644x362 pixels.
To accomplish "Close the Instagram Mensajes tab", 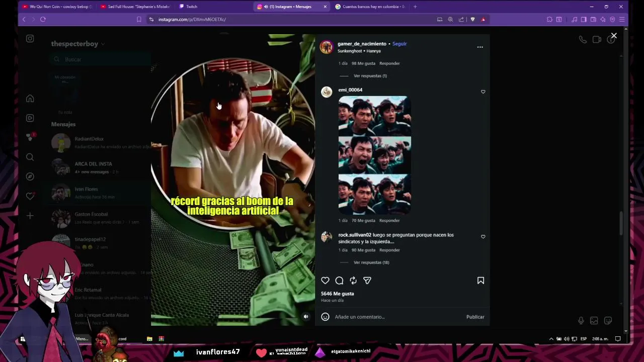I will [325, 7].
